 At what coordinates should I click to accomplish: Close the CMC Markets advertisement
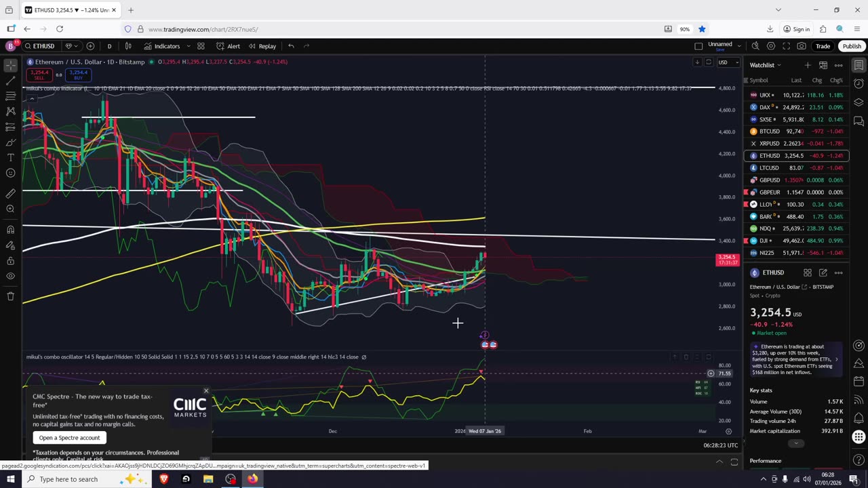[206, 391]
